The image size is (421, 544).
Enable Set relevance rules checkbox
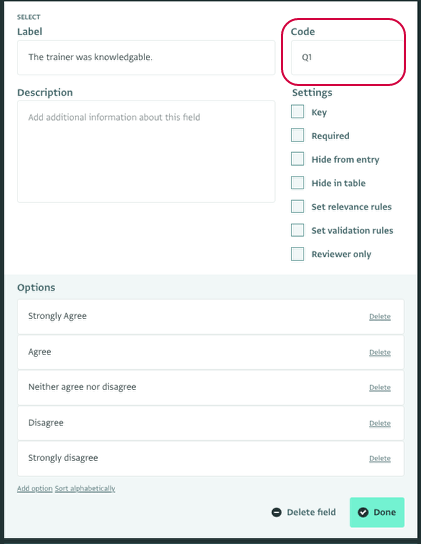(297, 206)
